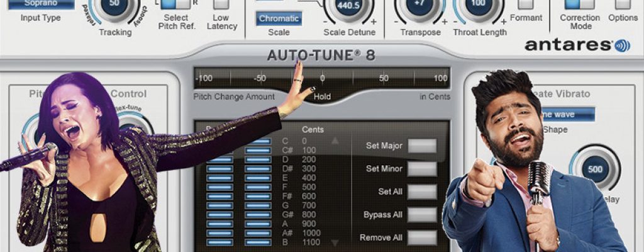Toggle the left-column button for note A#
Viewport: 644px width, 252px height.
(x=219, y=233)
